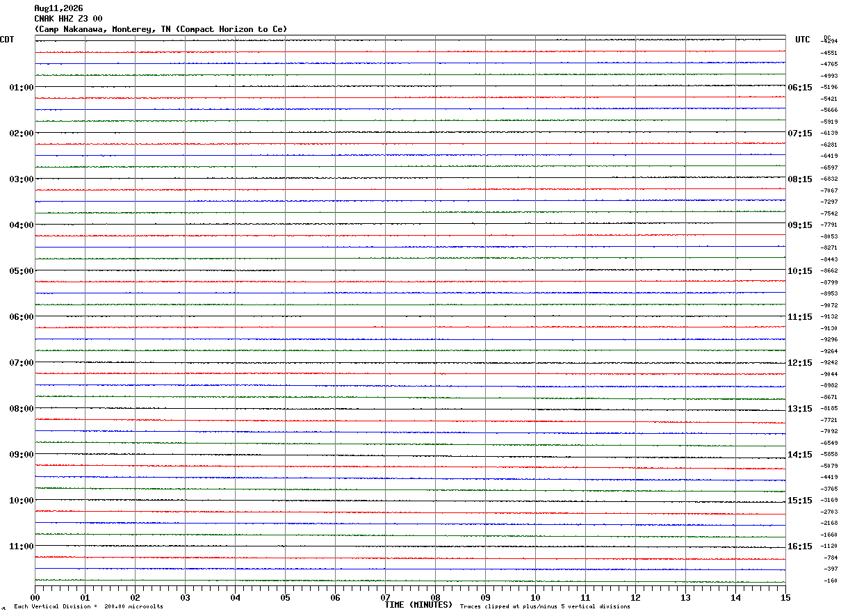The width and height of the screenshot is (841, 616).
Task: Click the TIME (MINUTES) axis title
Action: coord(418,605)
